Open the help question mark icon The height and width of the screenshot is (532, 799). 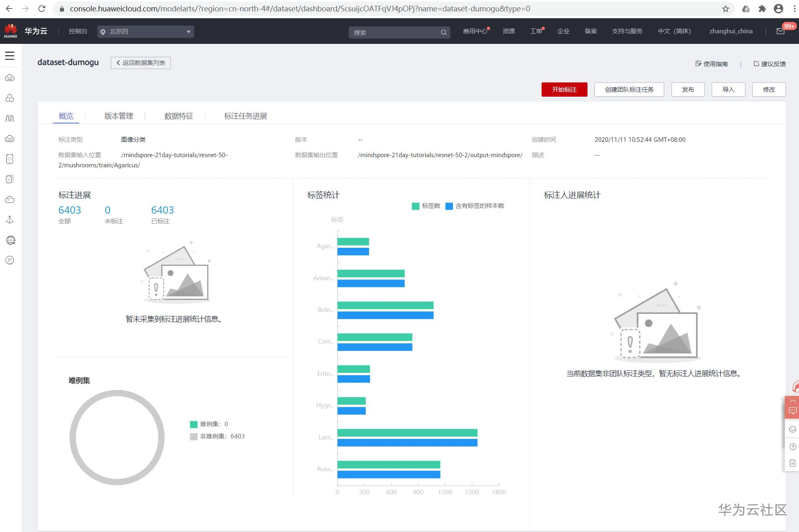pyautogui.click(x=793, y=447)
